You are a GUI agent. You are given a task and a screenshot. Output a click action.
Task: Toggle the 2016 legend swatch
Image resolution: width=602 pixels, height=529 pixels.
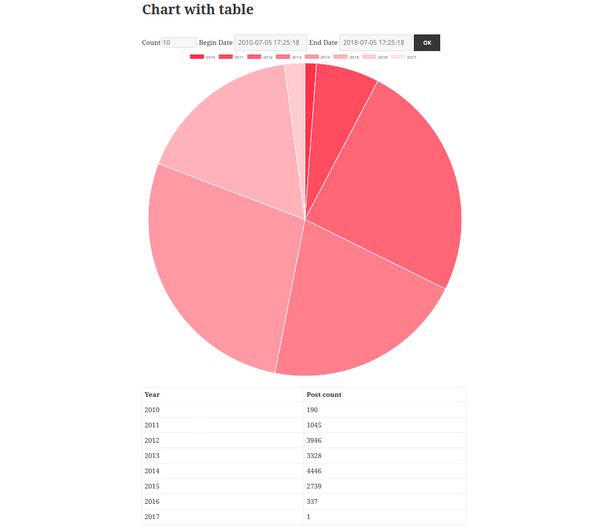point(369,57)
